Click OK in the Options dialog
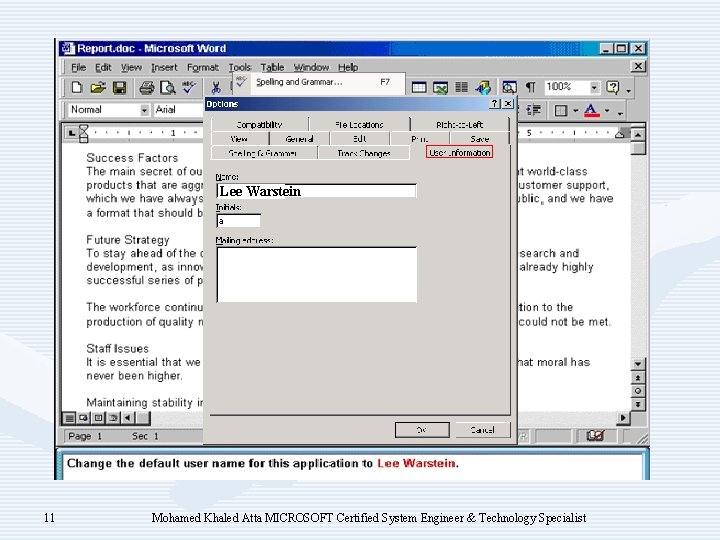The height and width of the screenshot is (540, 720). [x=422, y=430]
